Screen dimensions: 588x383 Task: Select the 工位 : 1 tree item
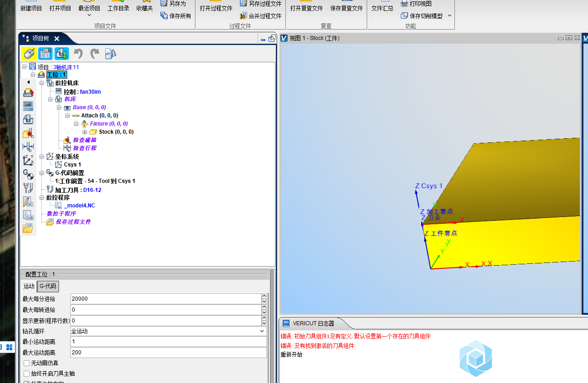(x=57, y=75)
